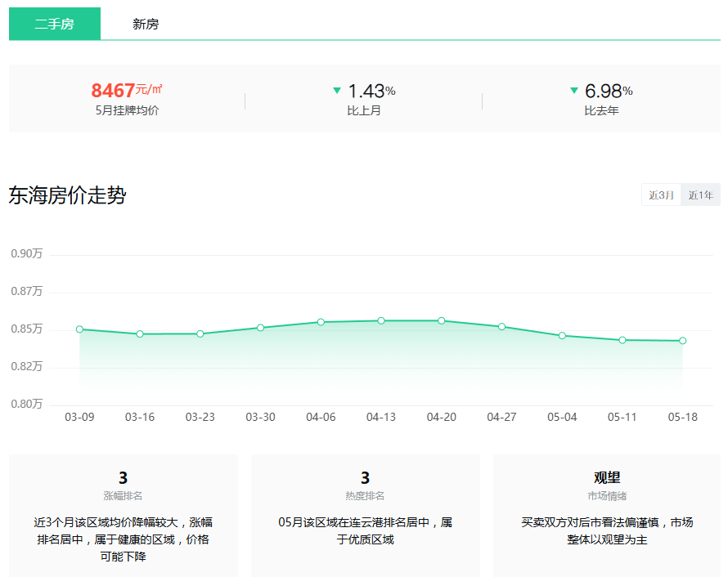Click the 0.87万 axis label
The image size is (728, 577).
pos(26,291)
